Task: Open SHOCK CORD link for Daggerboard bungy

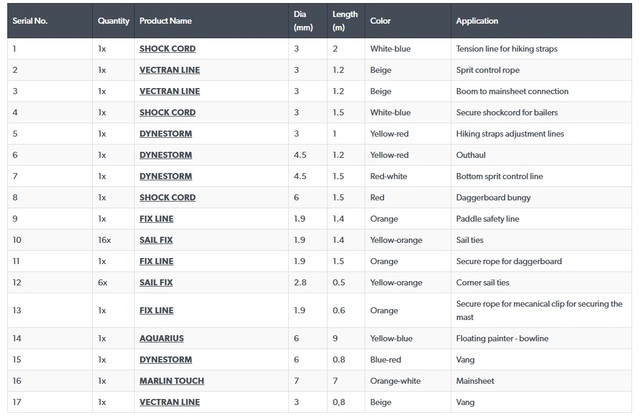Action: 167,197
